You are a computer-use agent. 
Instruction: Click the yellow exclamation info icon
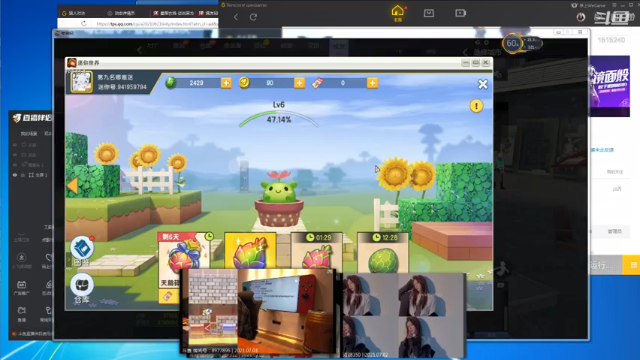pos(476,106)
